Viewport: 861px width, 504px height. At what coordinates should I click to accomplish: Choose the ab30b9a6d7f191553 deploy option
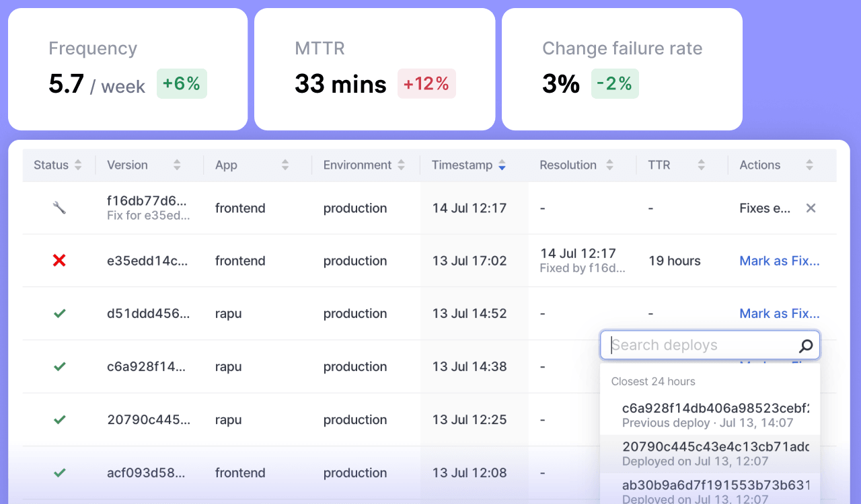click(x=710, y=489)
